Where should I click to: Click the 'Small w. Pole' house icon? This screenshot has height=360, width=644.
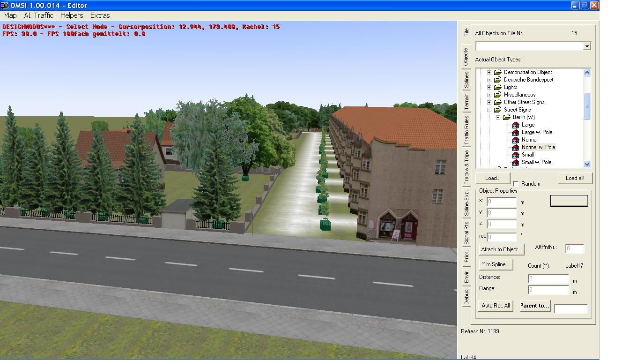[x=516, y=162]
